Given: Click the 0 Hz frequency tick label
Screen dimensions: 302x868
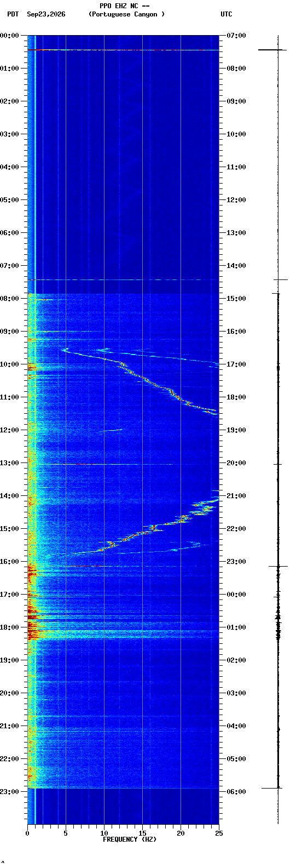Looking at the screenshot, I should (27, 833).
